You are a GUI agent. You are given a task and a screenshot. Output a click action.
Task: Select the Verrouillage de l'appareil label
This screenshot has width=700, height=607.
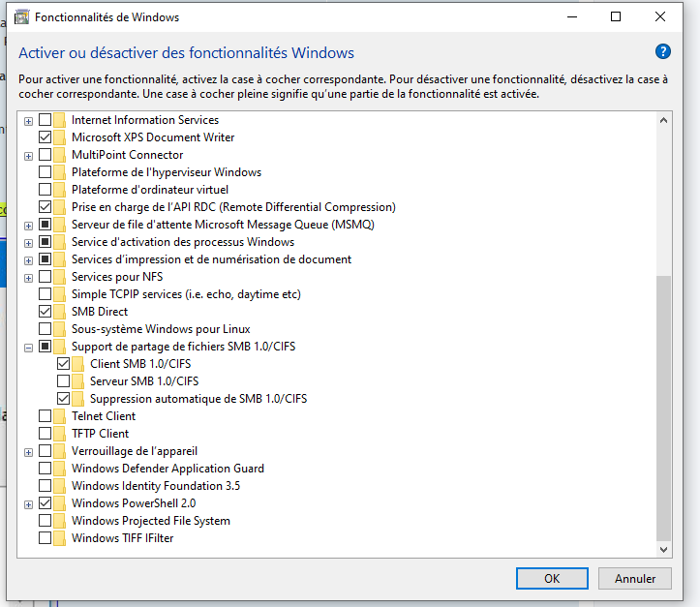135,451
